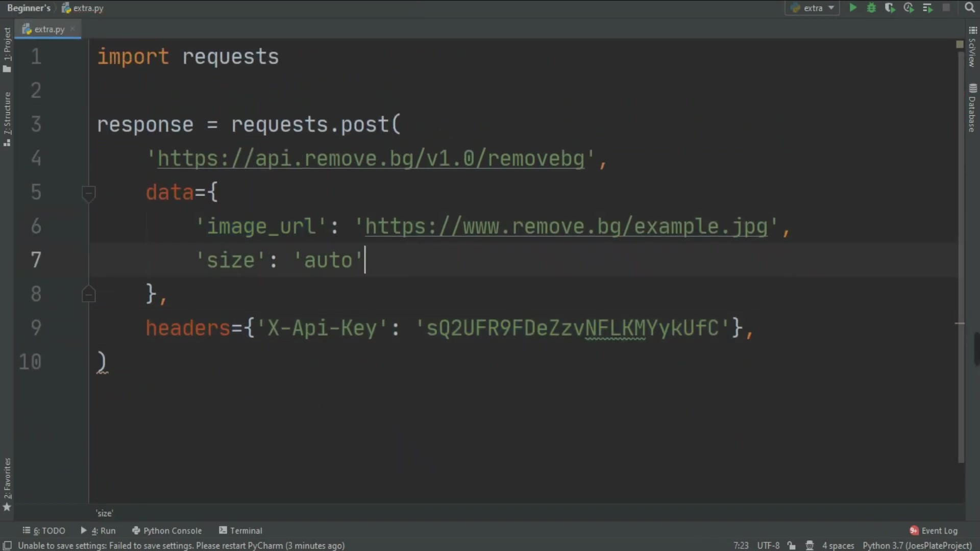Switch the Python 3.7 interpreter
Viewport: 980px width, 551px height.
tap(917, 545)
